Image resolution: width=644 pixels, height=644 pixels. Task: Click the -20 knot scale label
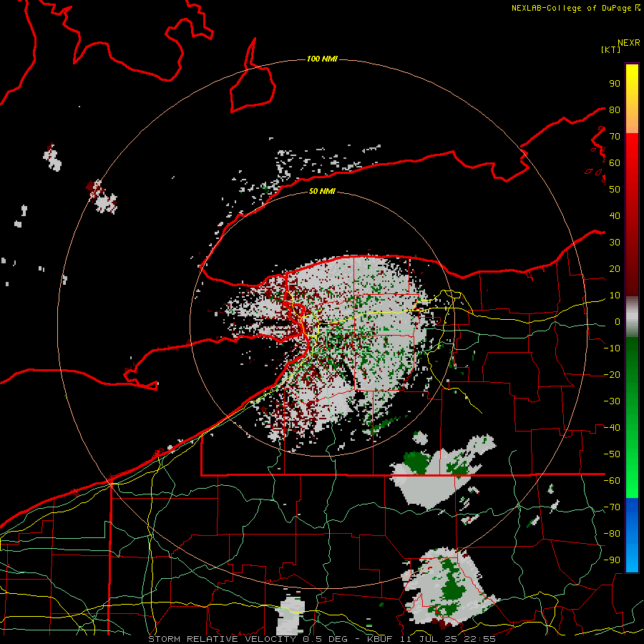pos(612,374)
